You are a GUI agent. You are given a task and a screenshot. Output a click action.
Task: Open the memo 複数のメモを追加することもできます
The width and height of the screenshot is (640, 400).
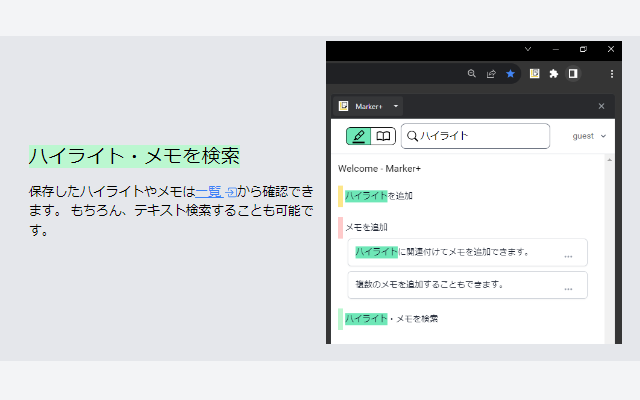[x=467, y=285]
